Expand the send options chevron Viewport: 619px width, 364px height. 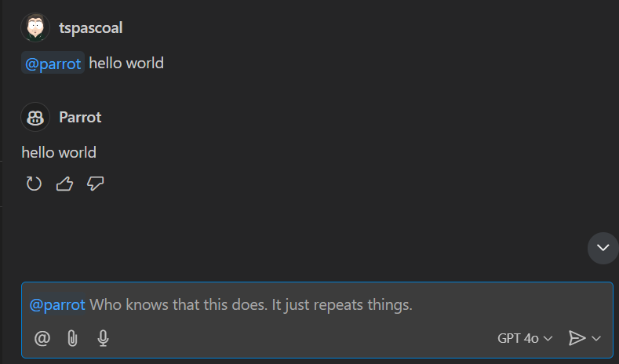click(x=596, y=338)
